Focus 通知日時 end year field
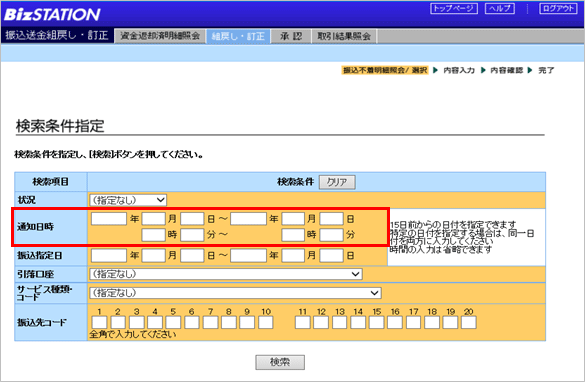The image size is (585, 382). pyautogui.click(x=248, y=219)
